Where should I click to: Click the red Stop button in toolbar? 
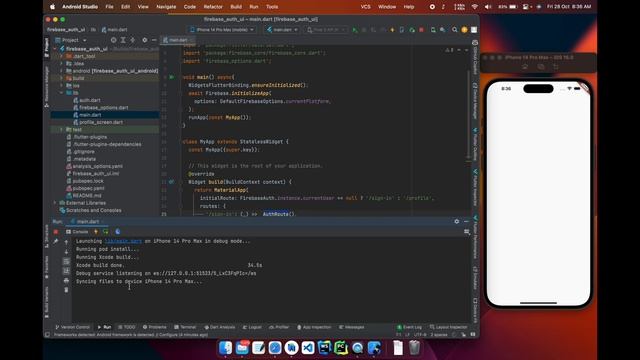pos(422,30)
